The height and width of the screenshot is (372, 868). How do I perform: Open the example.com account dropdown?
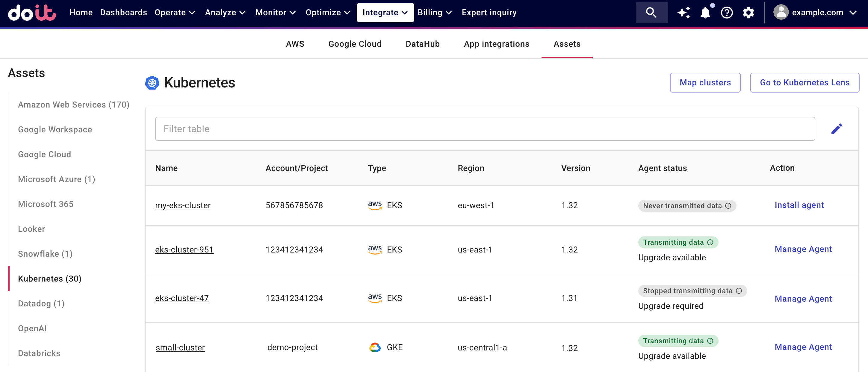tap(815, 13)
